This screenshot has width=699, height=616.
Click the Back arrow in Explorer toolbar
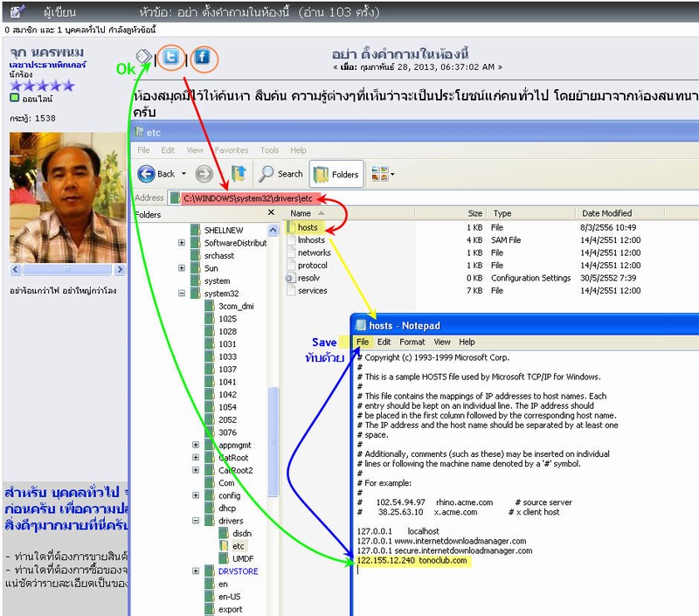[x=146, y=174]
